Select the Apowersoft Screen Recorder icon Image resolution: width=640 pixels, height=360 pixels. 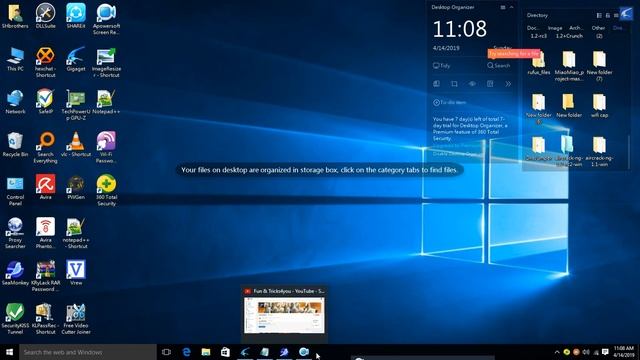coord(106,19)
